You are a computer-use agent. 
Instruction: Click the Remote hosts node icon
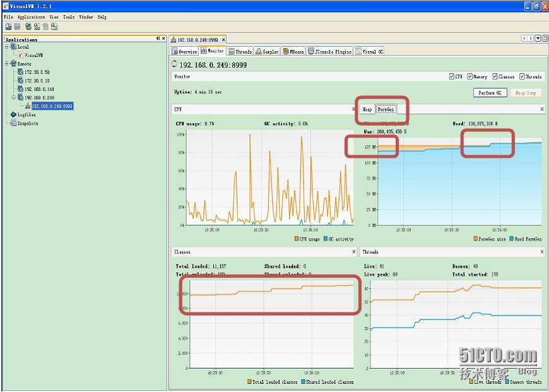[13, 63]
